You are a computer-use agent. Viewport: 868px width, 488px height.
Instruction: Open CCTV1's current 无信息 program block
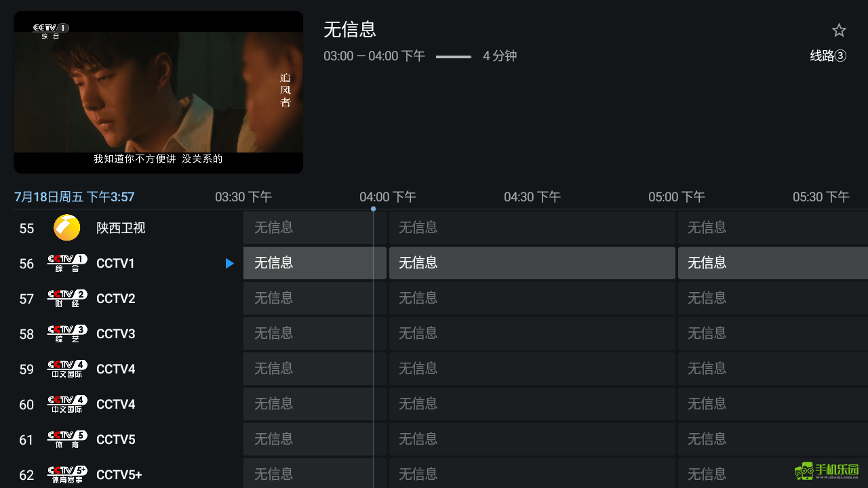[x=314, y=263]
